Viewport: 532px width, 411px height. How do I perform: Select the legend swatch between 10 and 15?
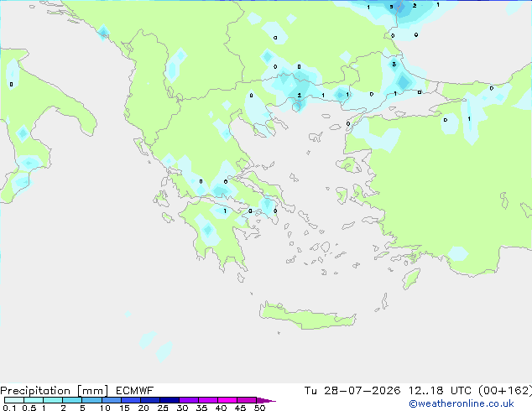click(x=111, y=400)
